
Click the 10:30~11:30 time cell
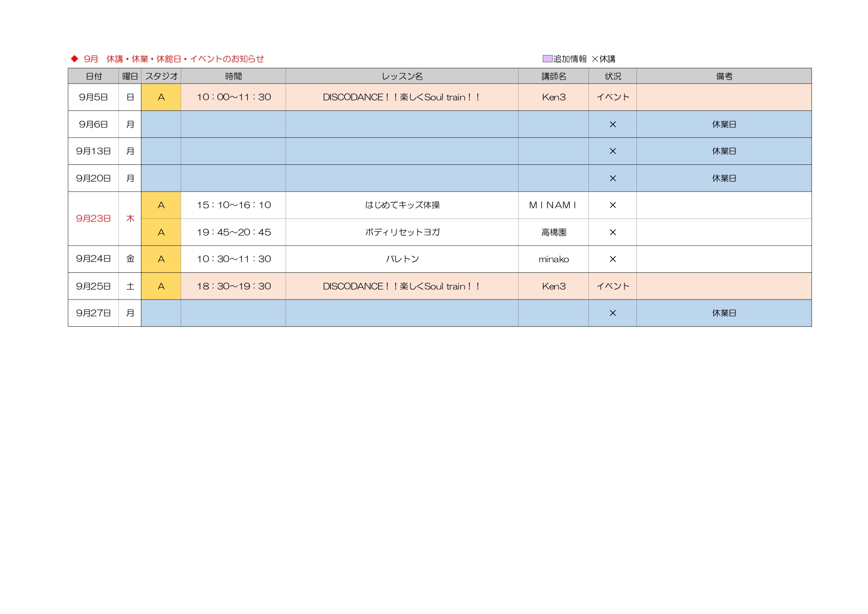coord(234,259)
